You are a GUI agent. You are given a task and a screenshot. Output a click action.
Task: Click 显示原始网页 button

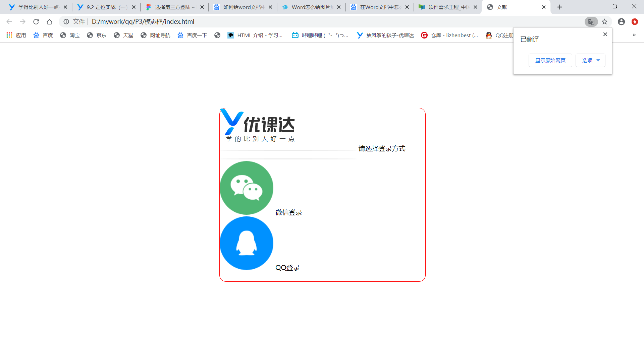[x=550, y=60]
